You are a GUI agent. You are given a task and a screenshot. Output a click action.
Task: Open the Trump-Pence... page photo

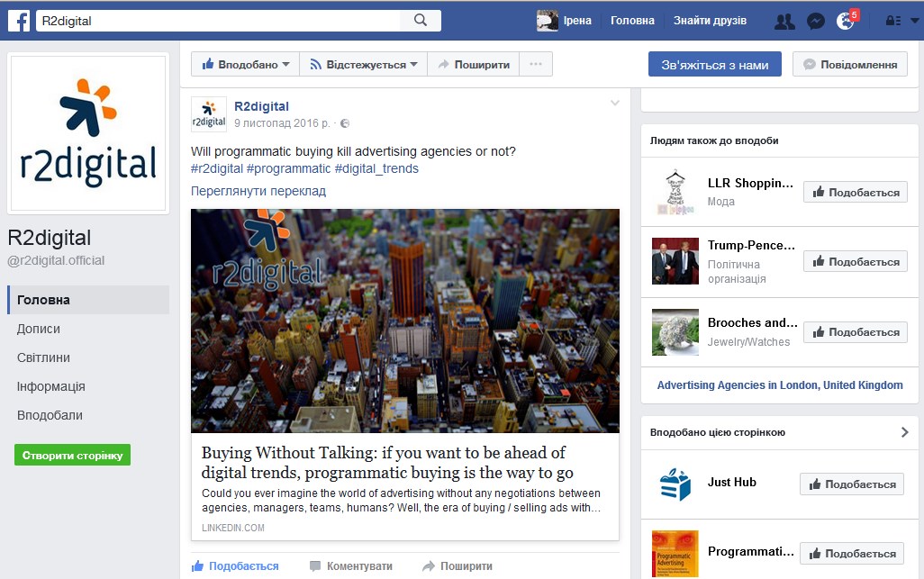[675, 261]
